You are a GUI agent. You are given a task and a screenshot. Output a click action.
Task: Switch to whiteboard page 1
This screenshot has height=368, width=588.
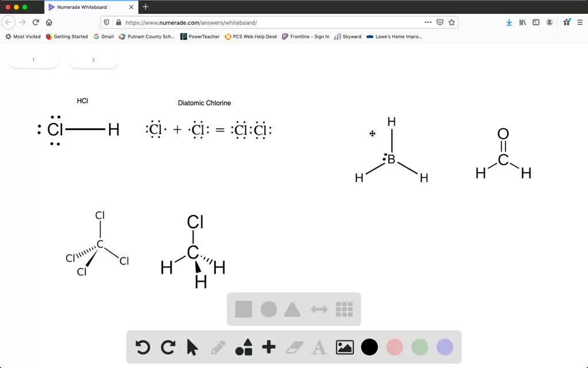[33, 59]
